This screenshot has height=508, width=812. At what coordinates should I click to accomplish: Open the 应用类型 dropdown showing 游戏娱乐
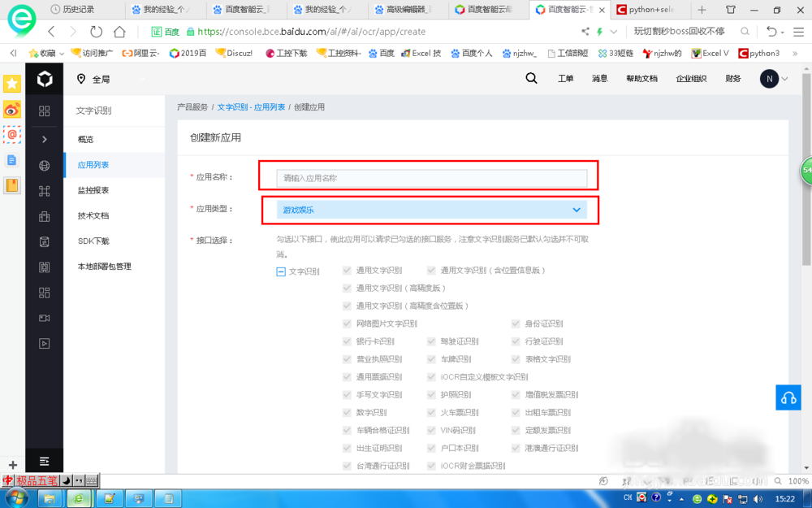[431, 210]
